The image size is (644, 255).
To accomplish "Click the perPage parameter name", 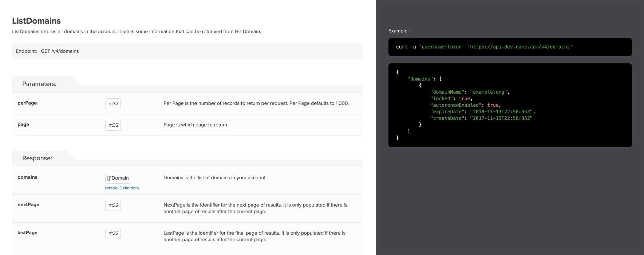I will [27, 103].
